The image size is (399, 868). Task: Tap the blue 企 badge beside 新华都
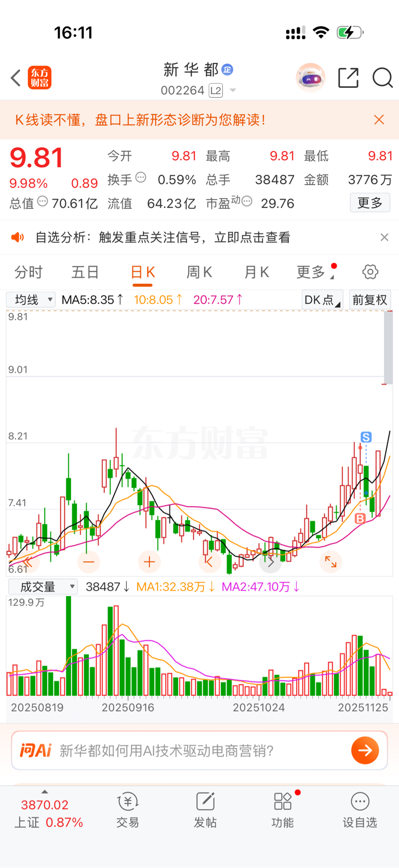[x=228, y=69]
